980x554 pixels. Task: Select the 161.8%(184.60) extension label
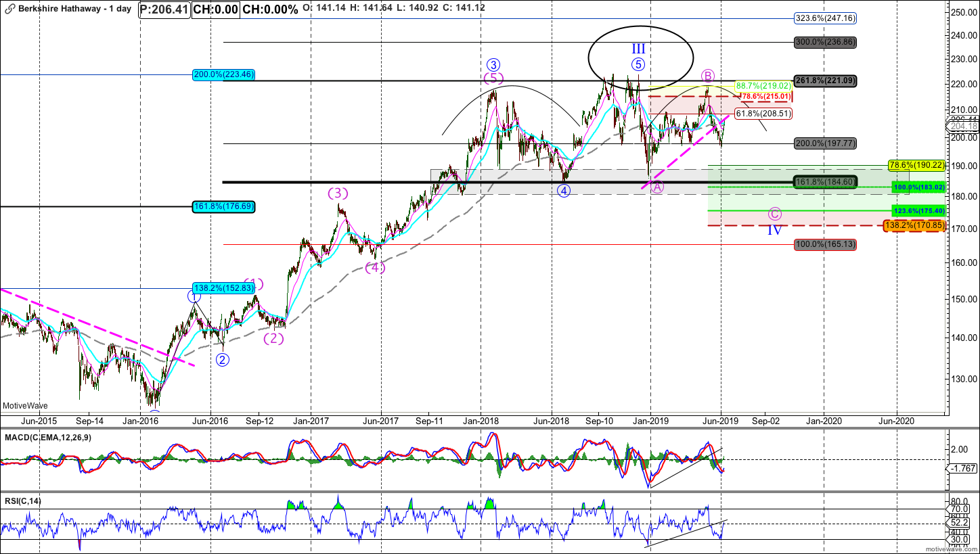click(x=826, y=182)
